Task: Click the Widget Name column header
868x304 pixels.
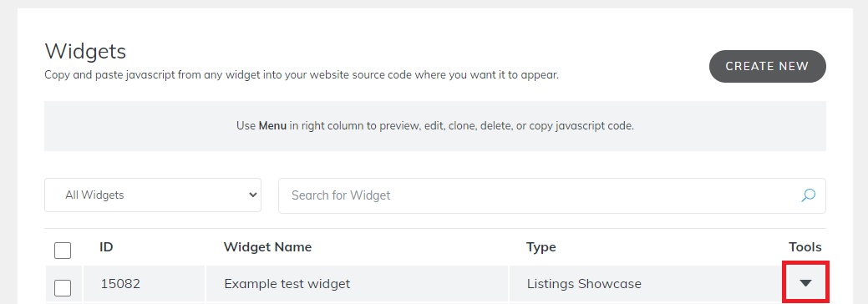Action: pyautogui.click(x=267, y=247)
